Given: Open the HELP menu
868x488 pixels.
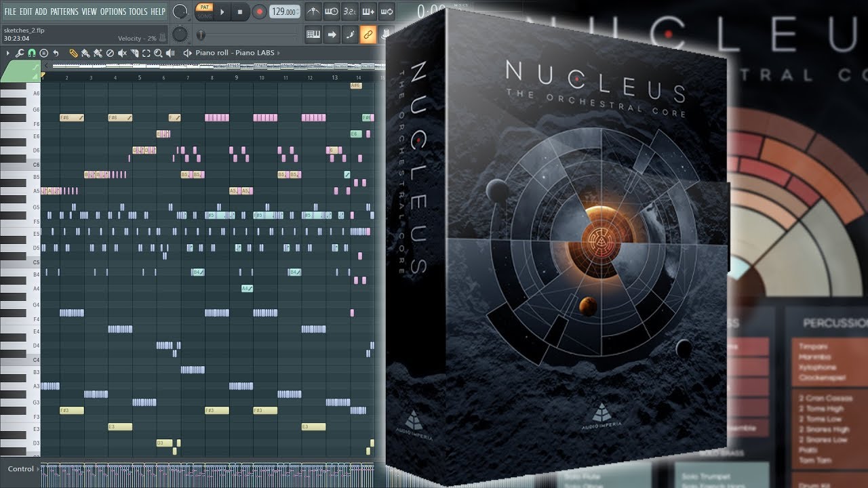Looking at the screenshot, I should click(158, 12).
